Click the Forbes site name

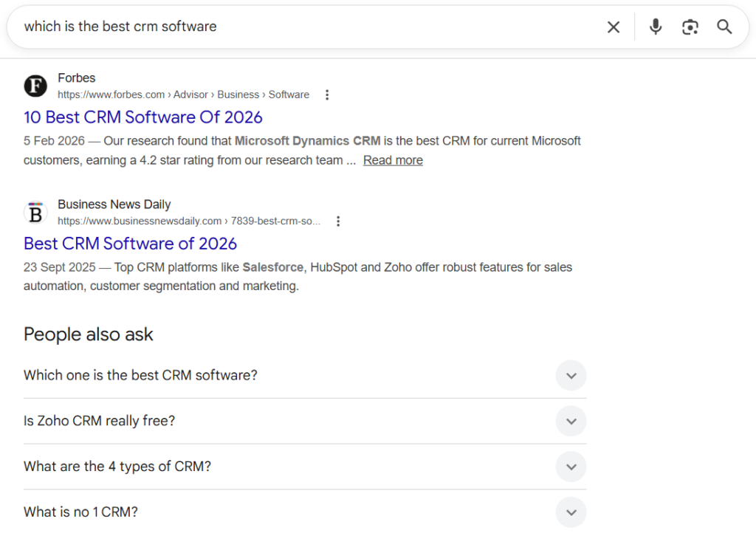coord(77,78)
